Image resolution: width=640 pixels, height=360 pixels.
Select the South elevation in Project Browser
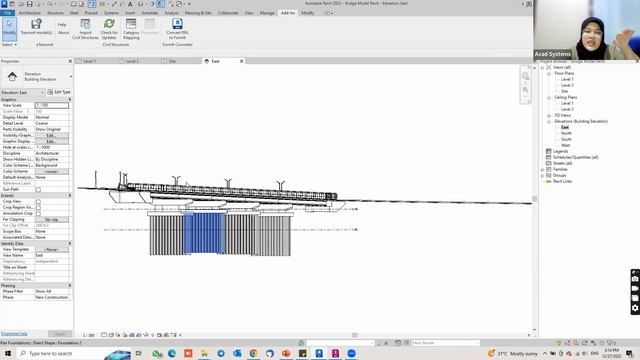[566, 140]
